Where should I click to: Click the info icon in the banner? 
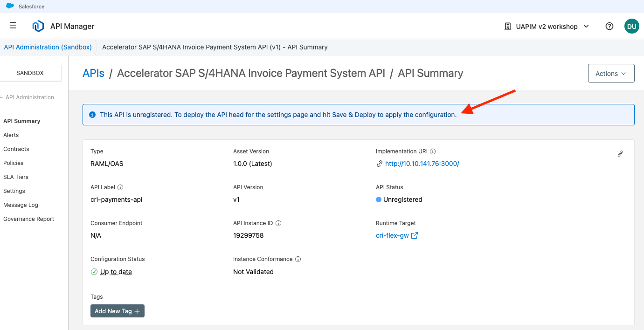92,115
